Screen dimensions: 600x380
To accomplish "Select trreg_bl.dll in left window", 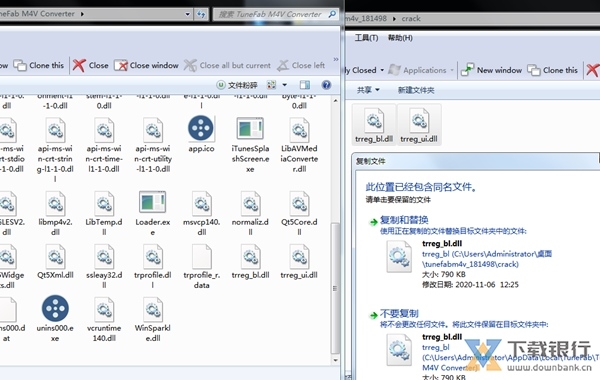I will [x=250, y=261].
